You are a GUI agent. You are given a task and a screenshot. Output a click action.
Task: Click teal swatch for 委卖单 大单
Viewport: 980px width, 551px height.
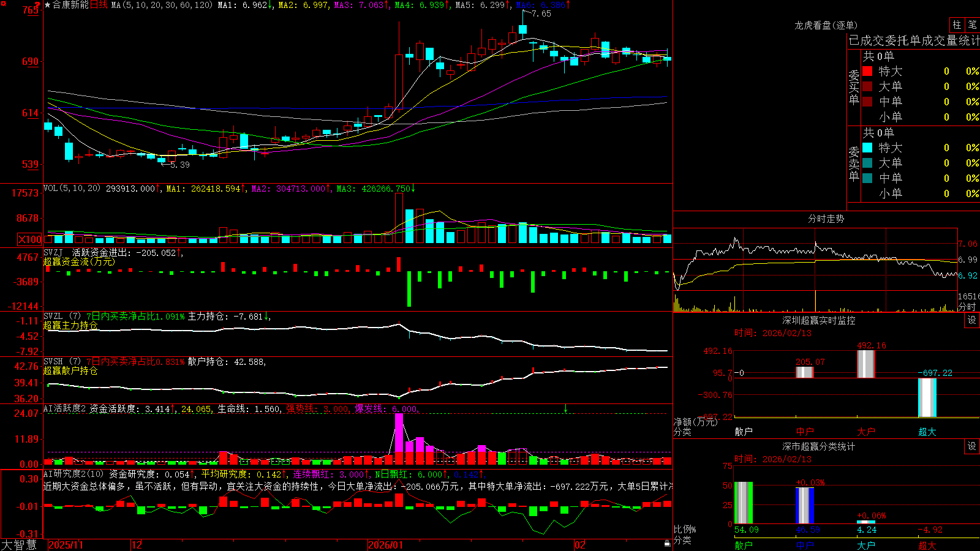pyautogui.click(x=867, y=163)
